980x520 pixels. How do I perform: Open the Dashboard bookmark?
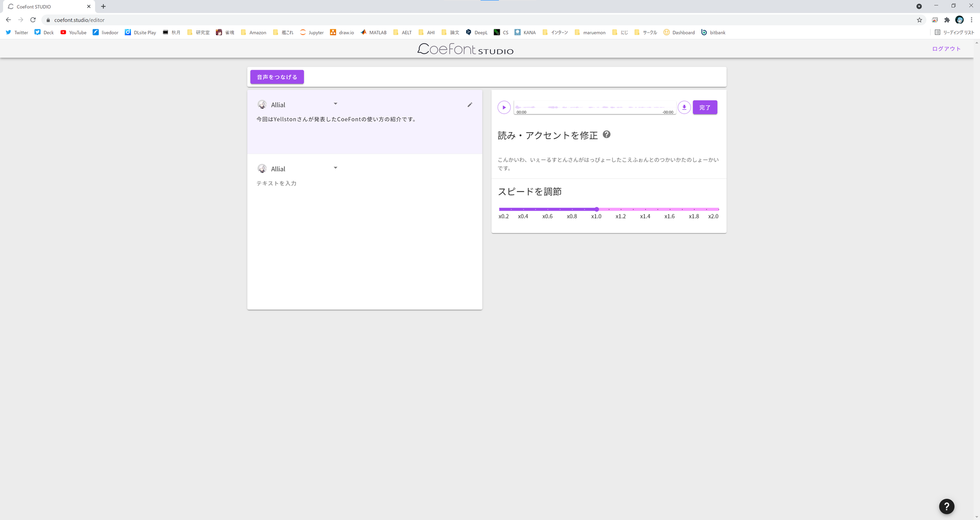point(679,32)
